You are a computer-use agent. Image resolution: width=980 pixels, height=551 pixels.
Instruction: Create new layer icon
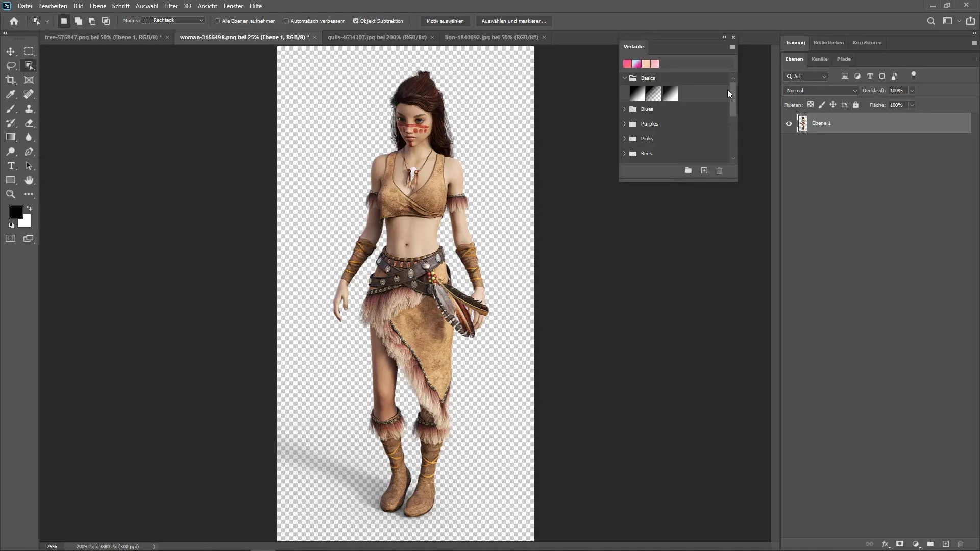(x=946, y=544)
